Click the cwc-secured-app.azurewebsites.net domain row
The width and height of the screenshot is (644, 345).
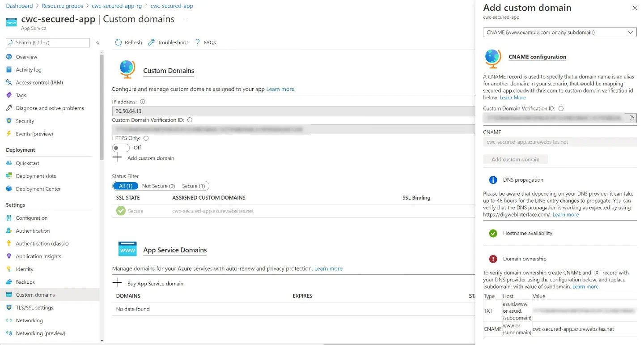293,211
